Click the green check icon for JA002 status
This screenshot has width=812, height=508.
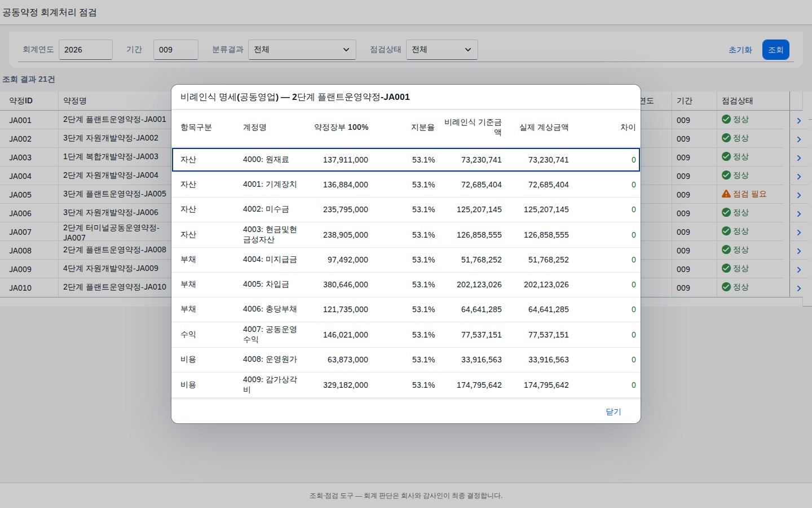pyautogui.click(x=726, y=138)
